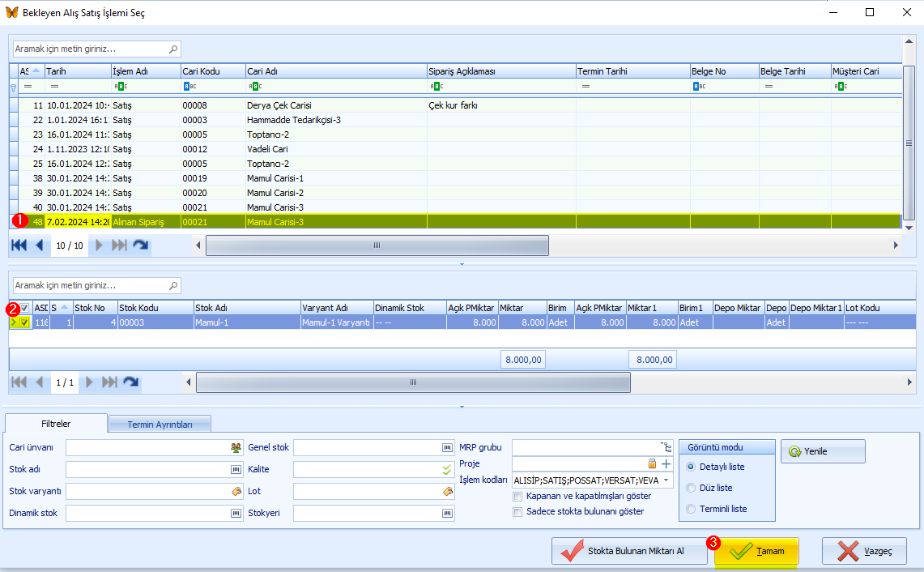
Task: Open the Cari Kodu column filter operator
Action: pos(189,86)
